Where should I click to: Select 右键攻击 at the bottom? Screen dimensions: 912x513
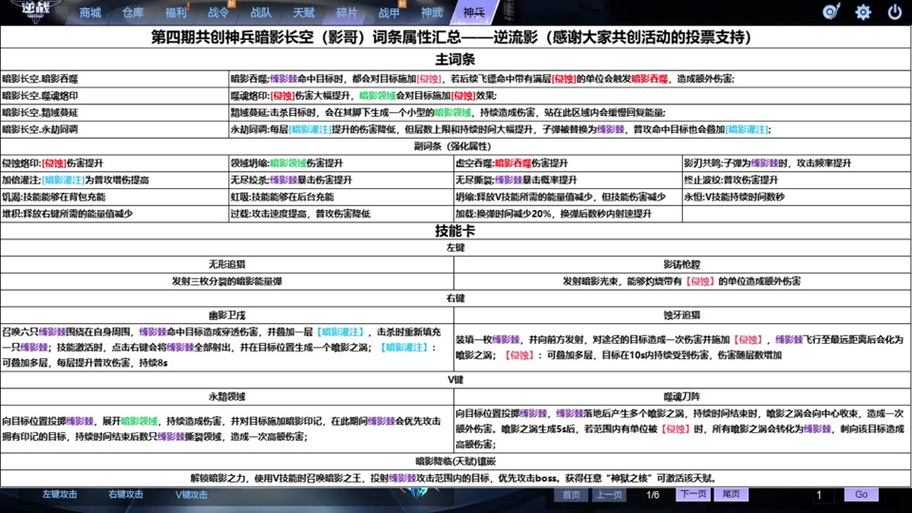click(x=126, y=494)
